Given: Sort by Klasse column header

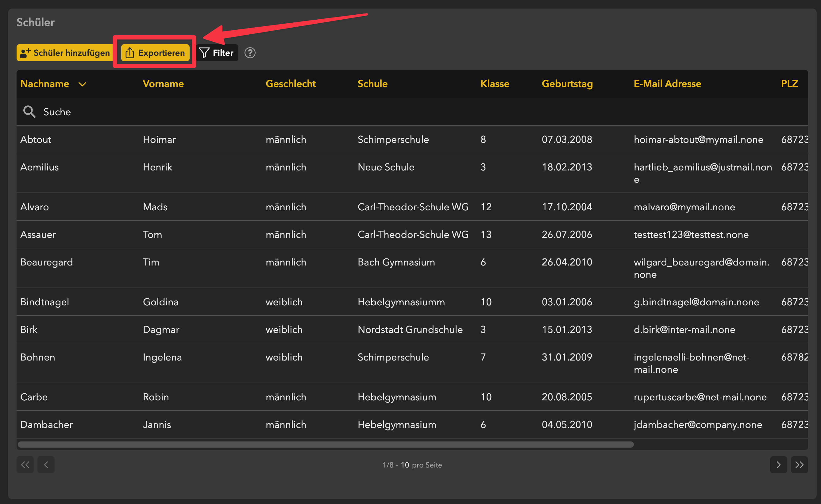Looking at the screenshot, I should (x=494, y=84).
